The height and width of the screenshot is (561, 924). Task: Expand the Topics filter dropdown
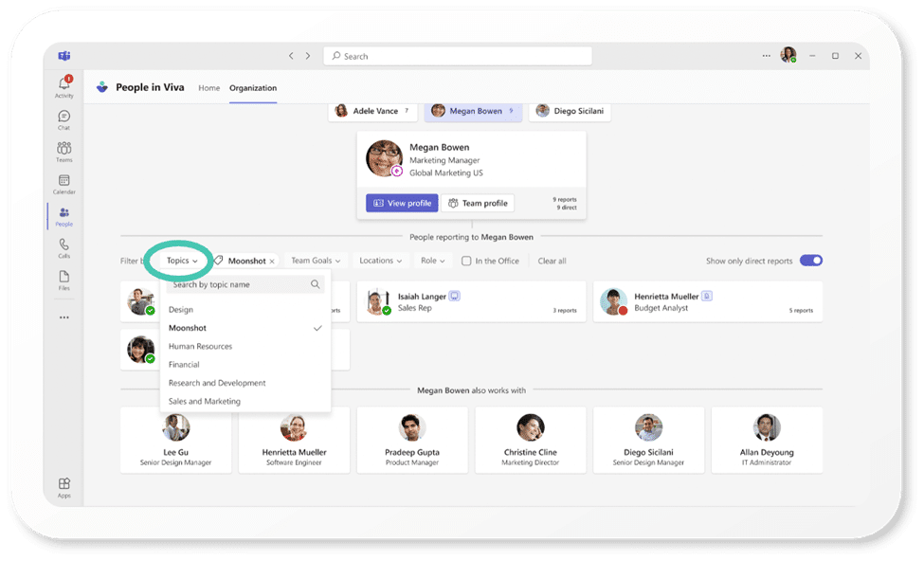click(182, 261)
